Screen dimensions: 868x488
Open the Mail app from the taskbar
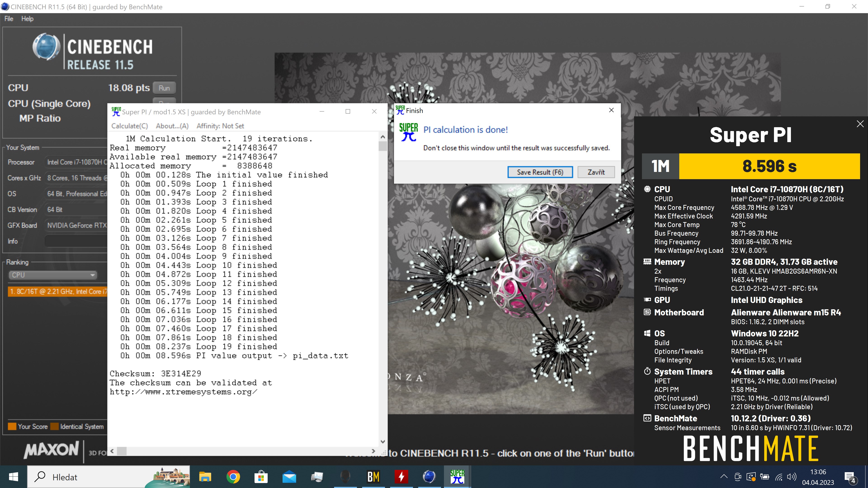[x=289, y=476]
